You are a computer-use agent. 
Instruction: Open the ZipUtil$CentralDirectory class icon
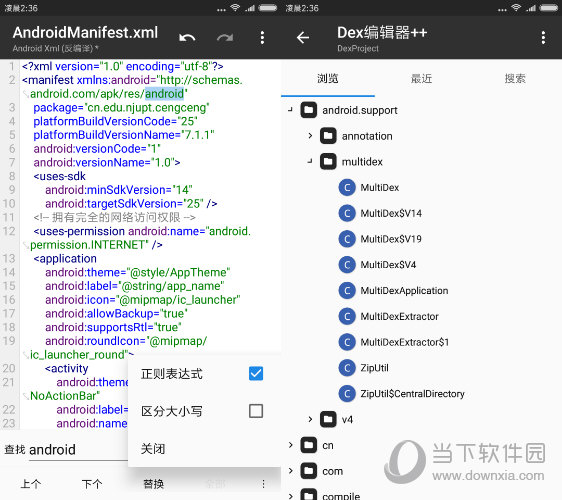click(347, 394)
